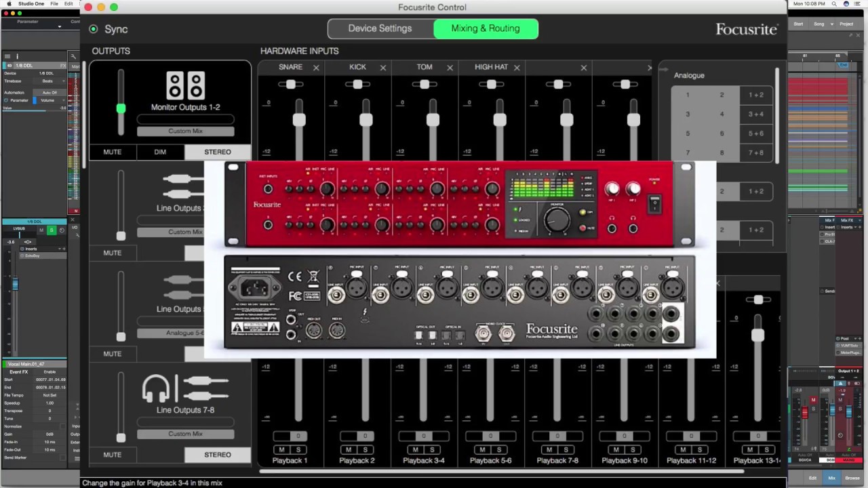Open the Timebase Beats dropdown in Studio One

click(x=50, y=81)
